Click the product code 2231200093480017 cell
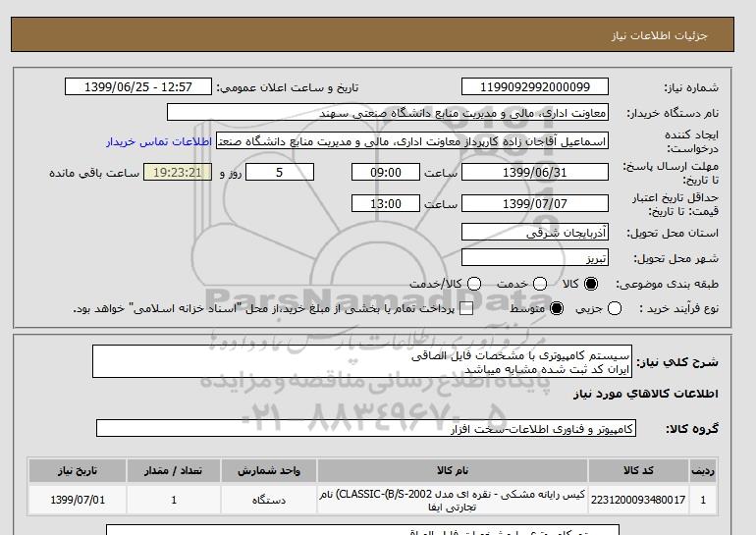 638,500
